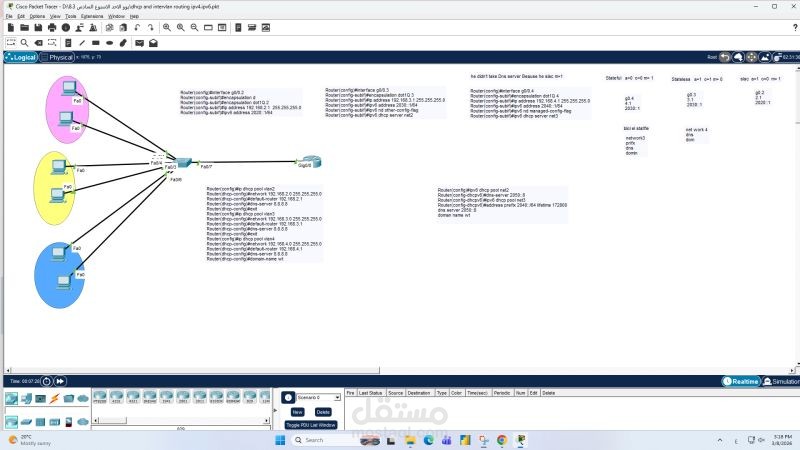Zoom in with magnifier plus icon
The height and width of the screenshot is (450, 800).
point(167,28)
